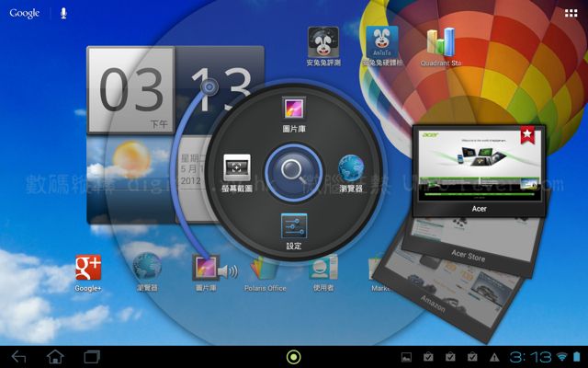Tap the voice search microphone
The width and height of the screenshot is (588, 368).
click(x=63, y=13)
